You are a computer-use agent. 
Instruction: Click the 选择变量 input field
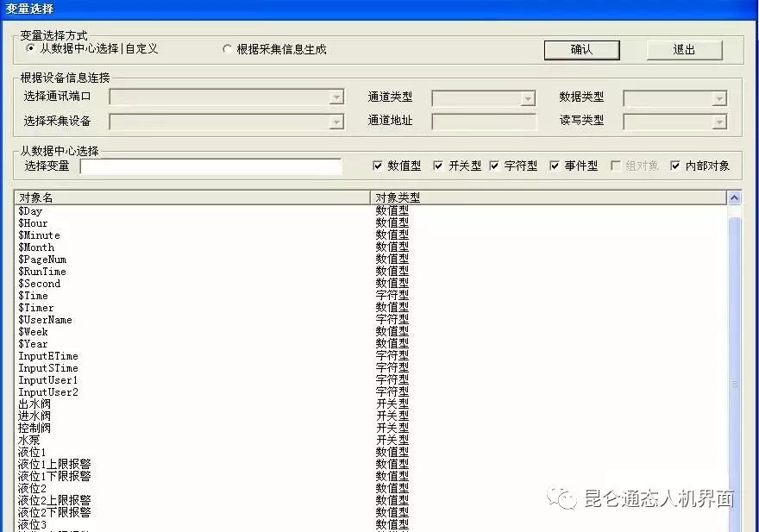point(211,166)
